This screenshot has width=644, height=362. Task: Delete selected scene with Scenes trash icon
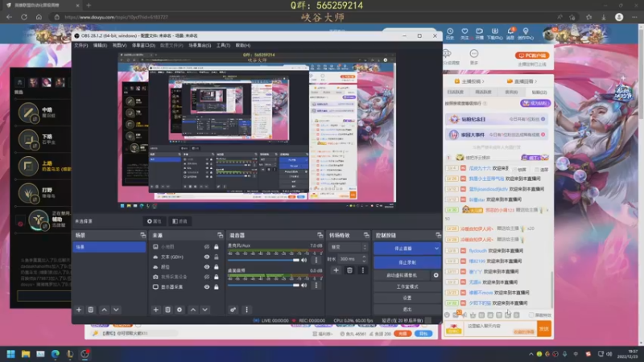point(91,310)
